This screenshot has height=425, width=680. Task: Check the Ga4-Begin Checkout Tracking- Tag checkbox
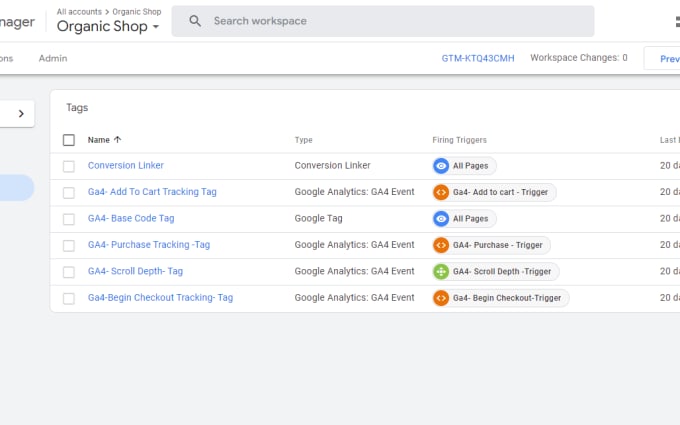click(x=69, y=298)
